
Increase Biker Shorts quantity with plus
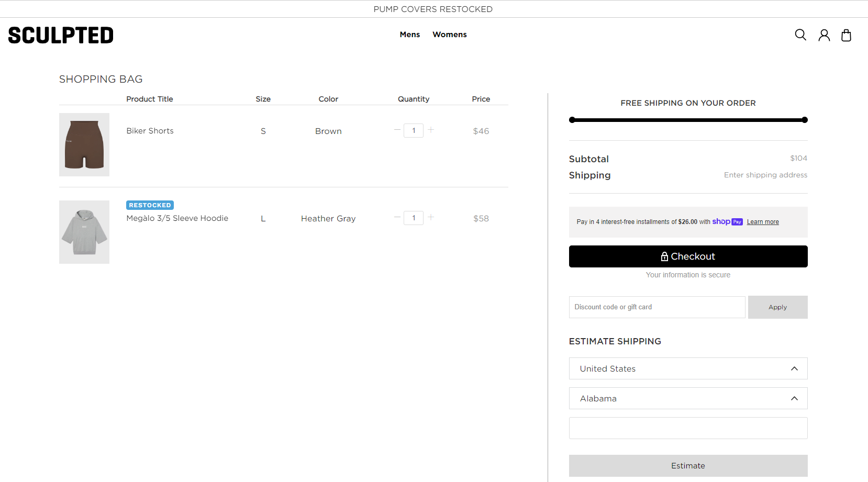tap(431, 130)
